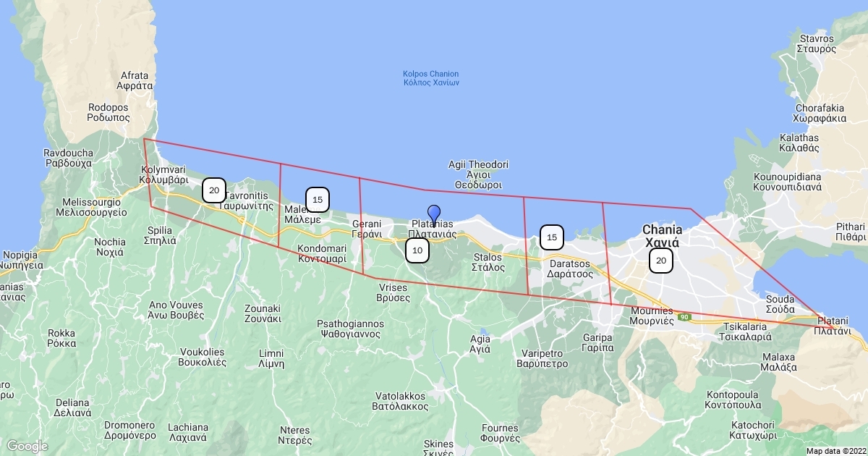
Task: Click the Vrises village label
Action: click(x=393, y=292)
